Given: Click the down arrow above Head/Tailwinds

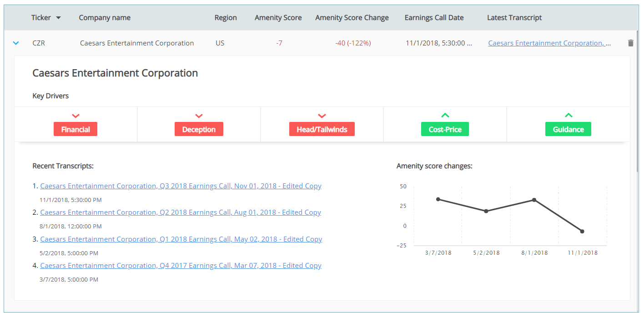Looking at the screenshot, I should pos(322,116).
